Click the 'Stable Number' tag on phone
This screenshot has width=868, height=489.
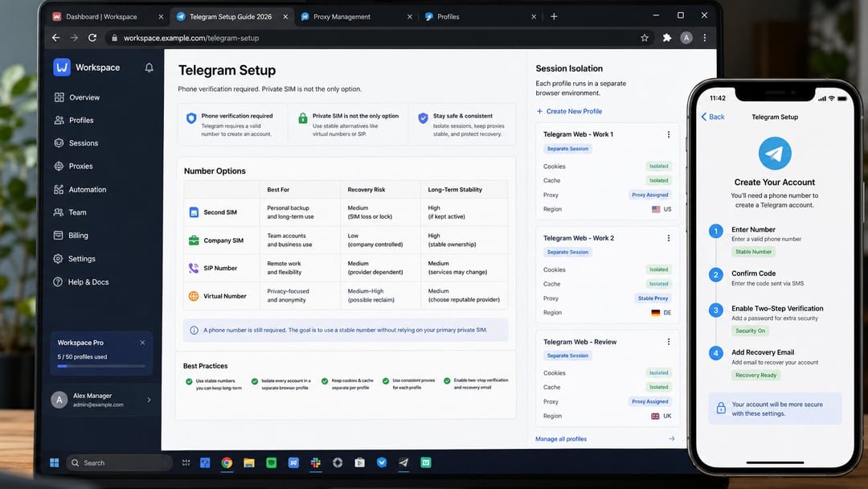click(753, 252)
